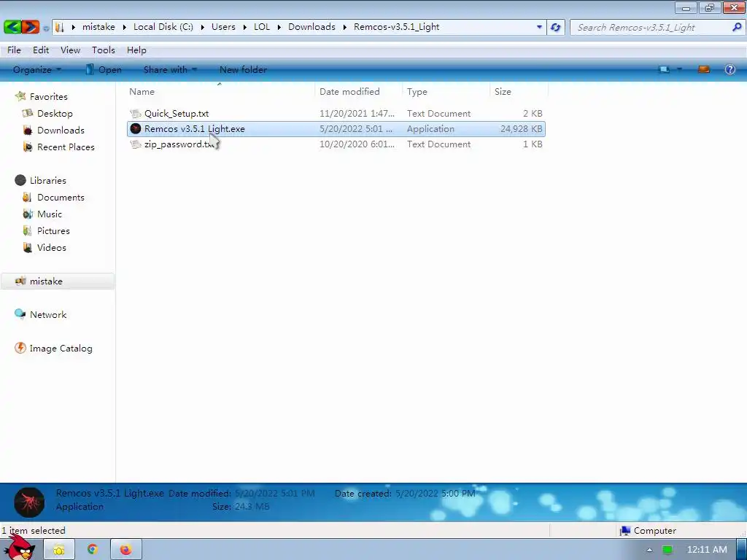Click the Network globe icon
The height and width of the screenshot is (560, 747).
point(20,314)
